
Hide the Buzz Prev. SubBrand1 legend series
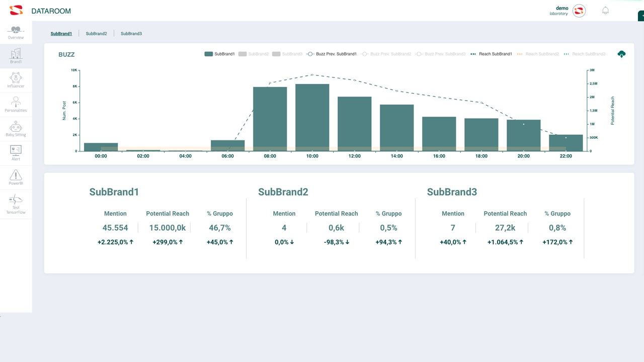click(x=331, y=54)
